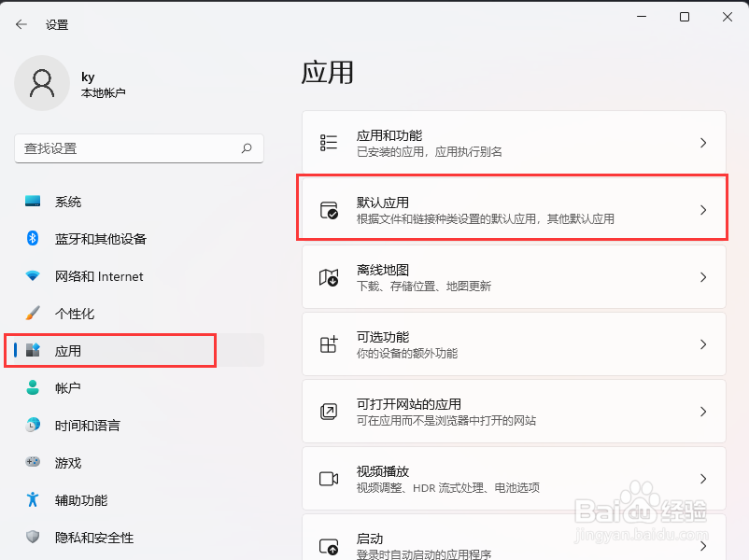Click the ky user avatar icon

[x=42, y=83]
